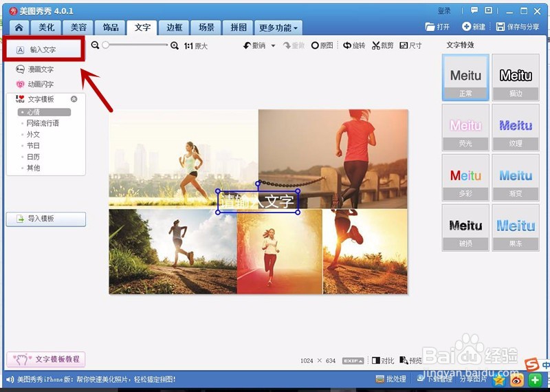Open the undo history dropdown arrow
Viewport: 550px width, 392px height.
(273, 45)
